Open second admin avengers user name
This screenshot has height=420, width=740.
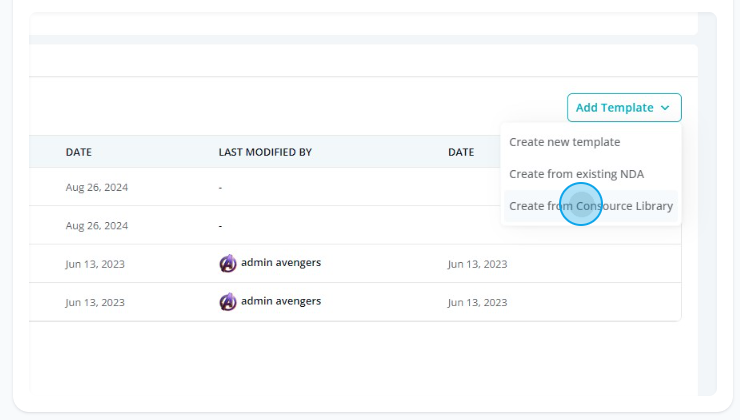click(281, 301)
